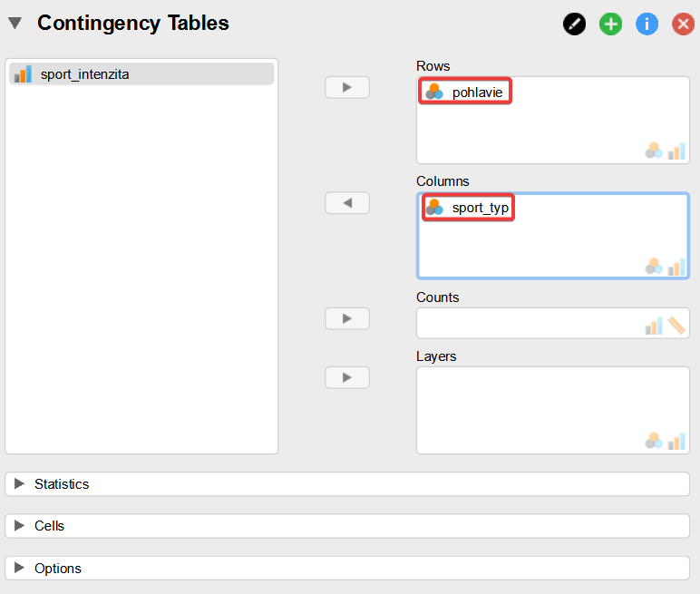Click the green plus duplicate analysis icon
This screenshot has width=700, height=594.
coord(611,24)
